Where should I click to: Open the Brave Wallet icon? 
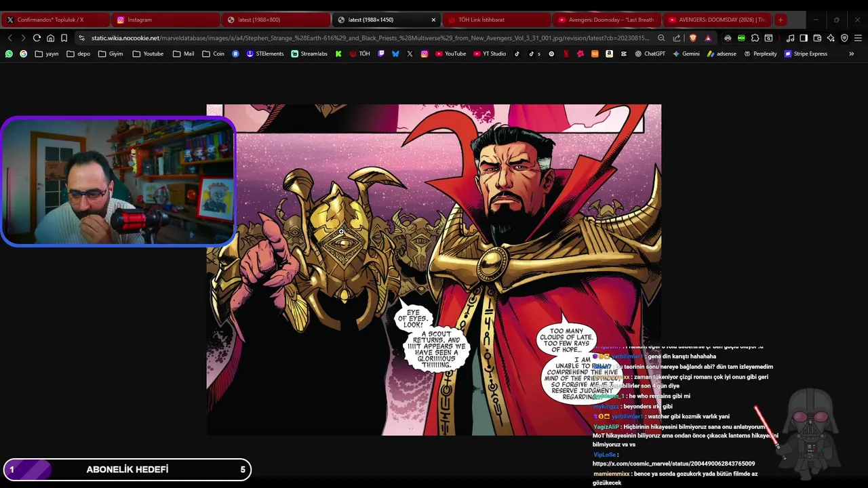817,38
